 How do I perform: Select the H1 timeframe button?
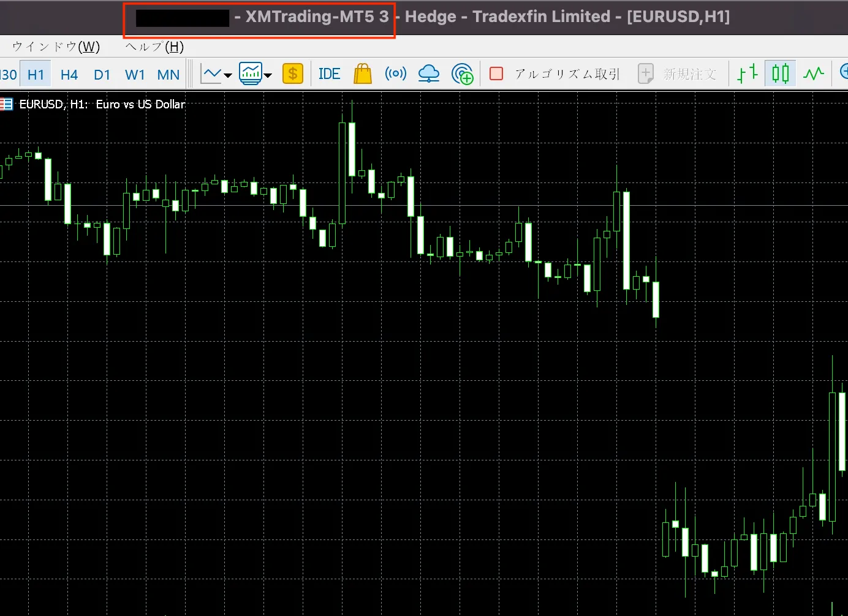(x=36, y=75)
